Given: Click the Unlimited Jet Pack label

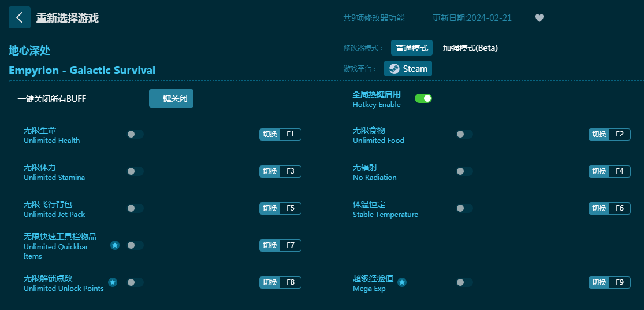Looking at the screenshot, I should 54,214.
